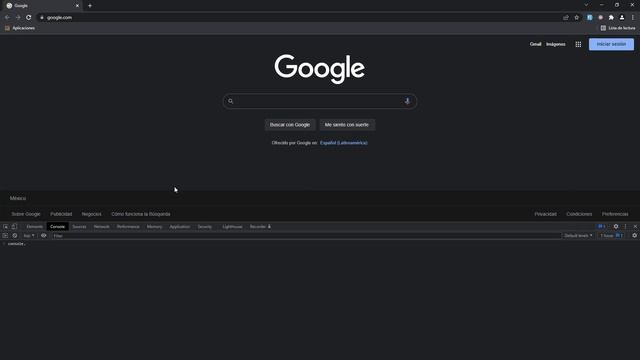The image size is (640, 360).
Task: Open DevTools settings gear in tab bar
Action: 616,227
